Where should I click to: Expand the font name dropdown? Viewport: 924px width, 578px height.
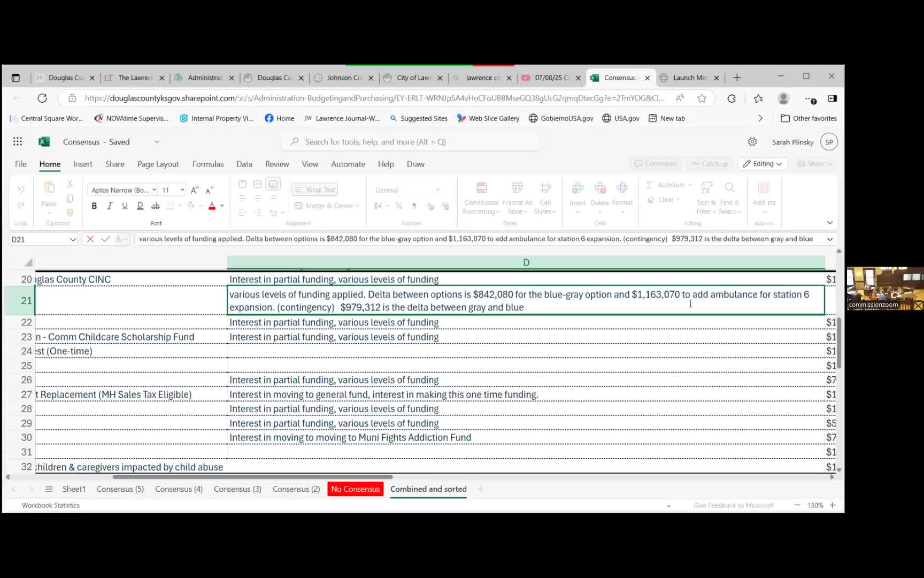(x=154, y=190)
